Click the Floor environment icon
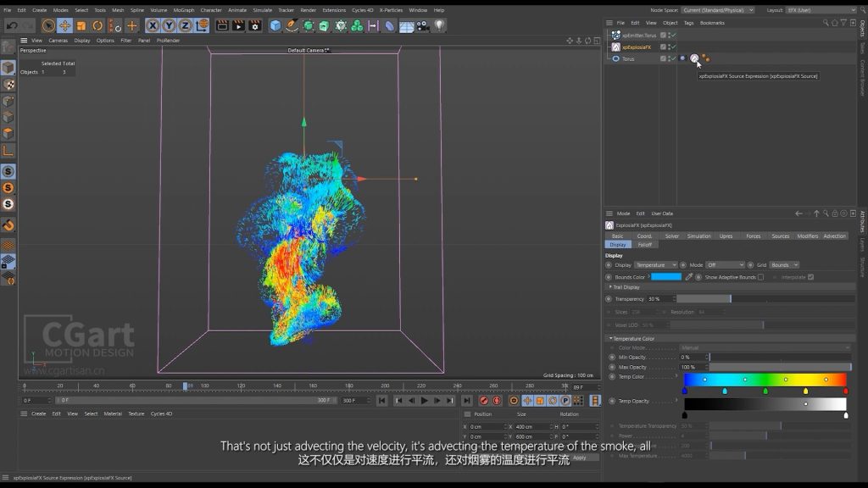 click(406, 26)
